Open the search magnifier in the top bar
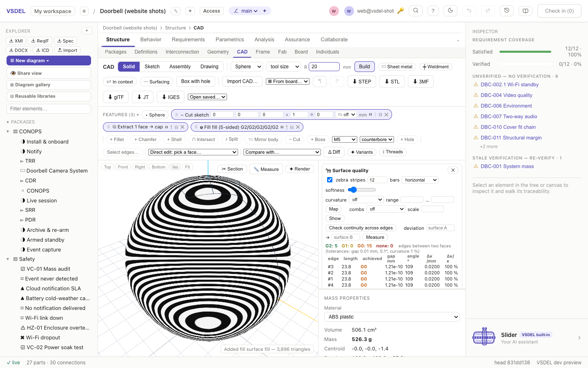The width and height of the screenshot is (588, 368). click(416, 11)
